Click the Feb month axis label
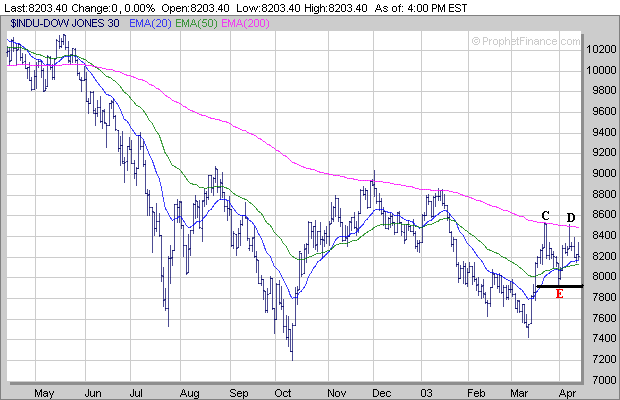The image size is (620, 400). 476,393
